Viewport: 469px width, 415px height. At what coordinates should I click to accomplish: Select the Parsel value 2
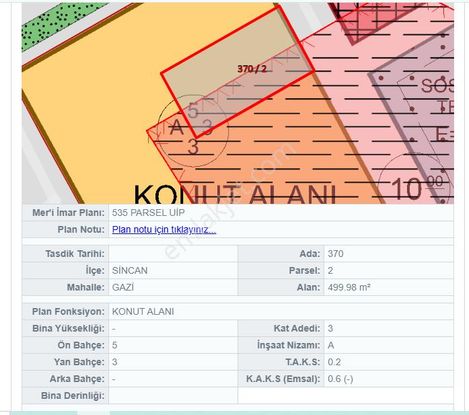(x=330, y=270)
